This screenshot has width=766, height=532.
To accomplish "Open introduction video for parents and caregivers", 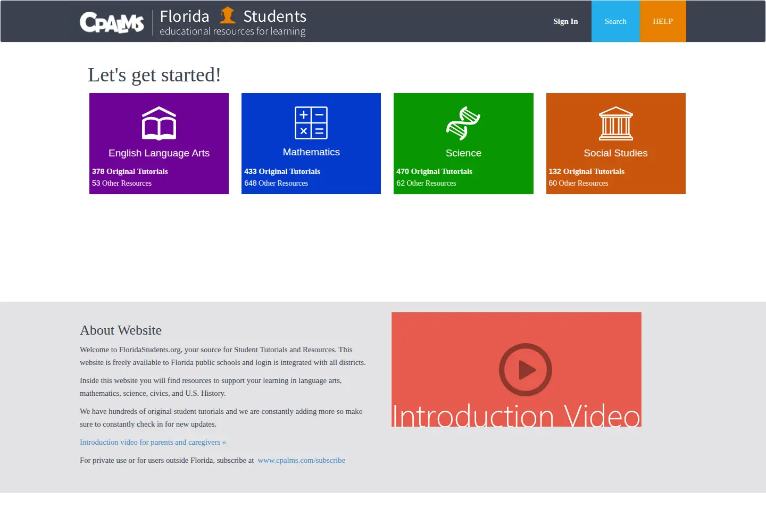I will (153, 442).
